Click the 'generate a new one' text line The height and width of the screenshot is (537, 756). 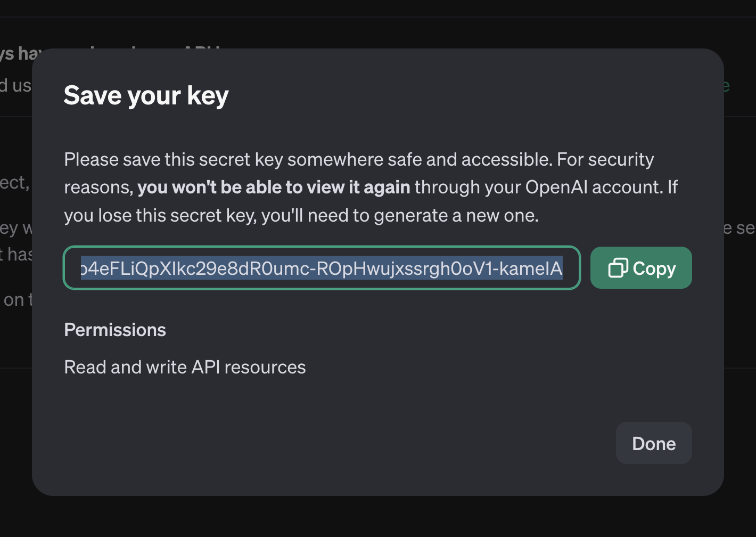pyautogui.click(x=301, y=216)
